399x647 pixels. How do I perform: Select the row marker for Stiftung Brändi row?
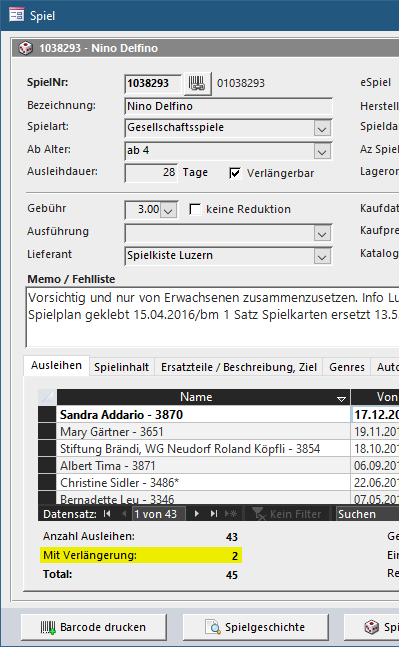point(47,449)
